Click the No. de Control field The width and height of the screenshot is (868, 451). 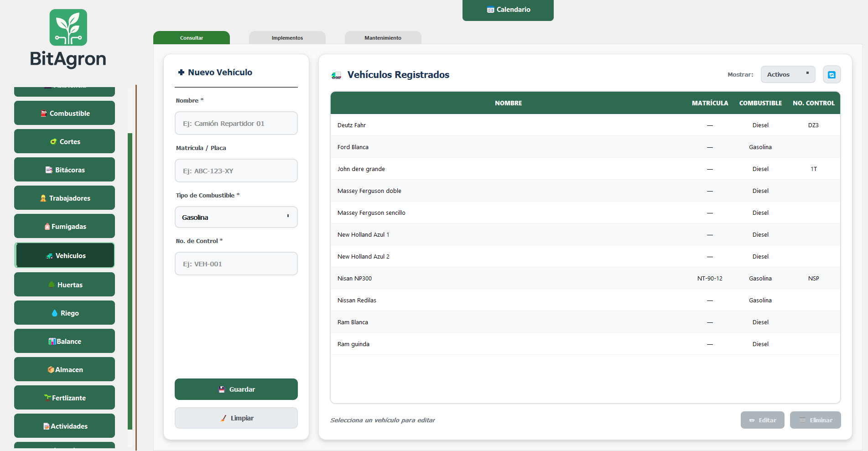point(236,264)
